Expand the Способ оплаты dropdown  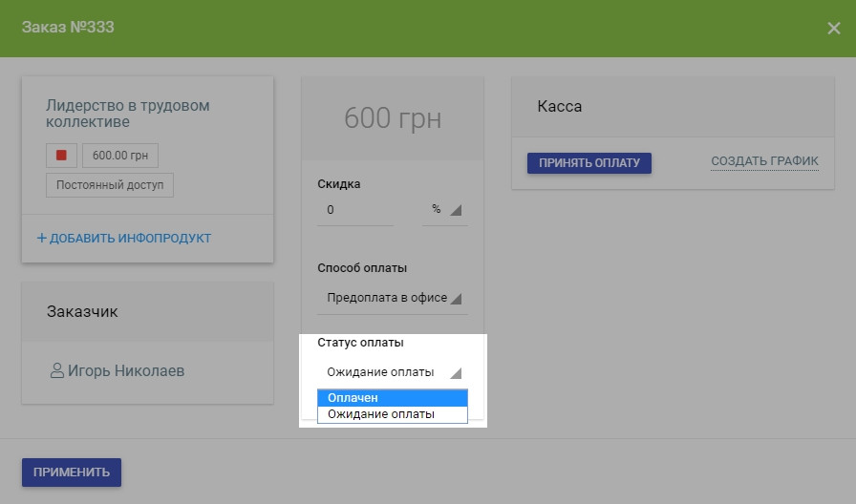click(393, 298)
